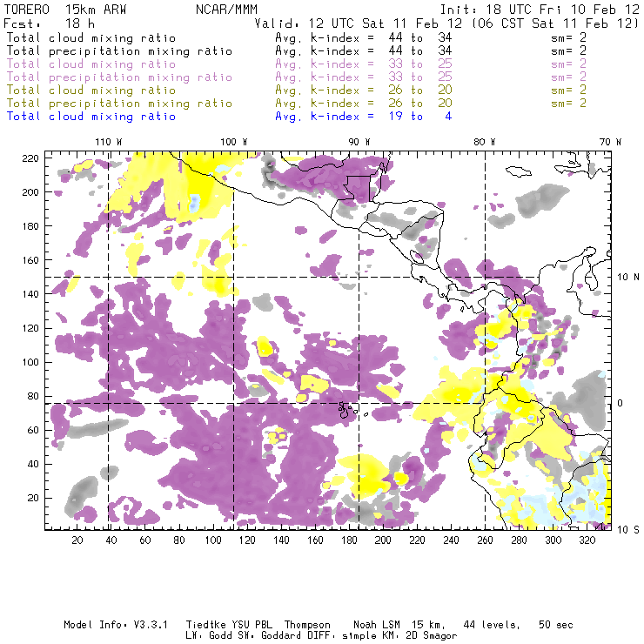This screenshot has height=644, width=644.
Task: Click the "260" x-axis tick label
Action: [485, 540]
